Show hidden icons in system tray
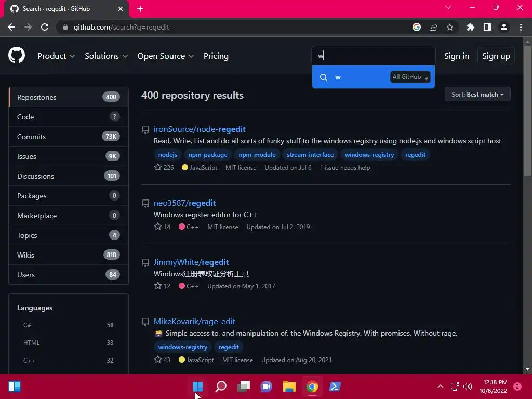 point(441,387)
